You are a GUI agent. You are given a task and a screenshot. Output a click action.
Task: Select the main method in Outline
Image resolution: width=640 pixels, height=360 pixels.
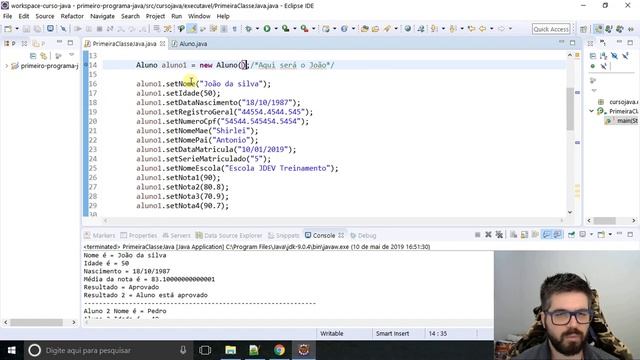click(622, 120)
